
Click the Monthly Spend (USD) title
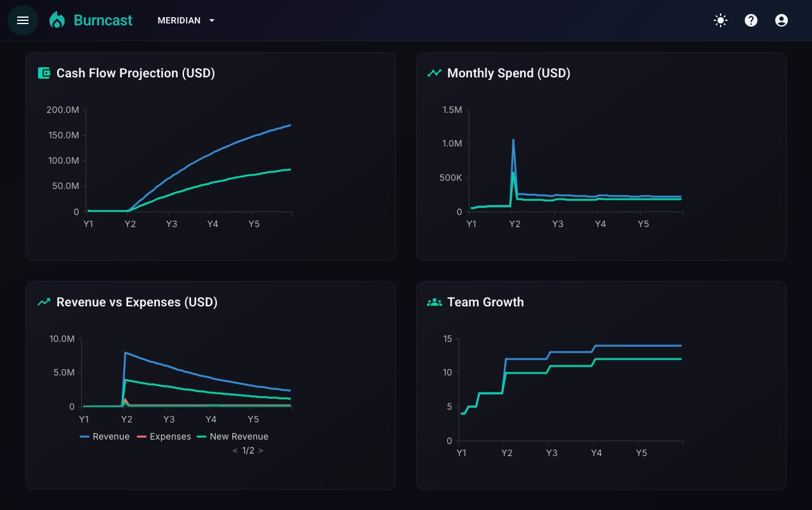(x=509, y=73)
